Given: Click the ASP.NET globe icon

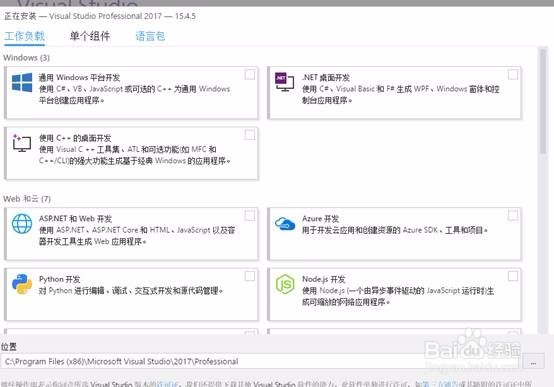Looking at the screenshot, I should (x=22, y=224).
